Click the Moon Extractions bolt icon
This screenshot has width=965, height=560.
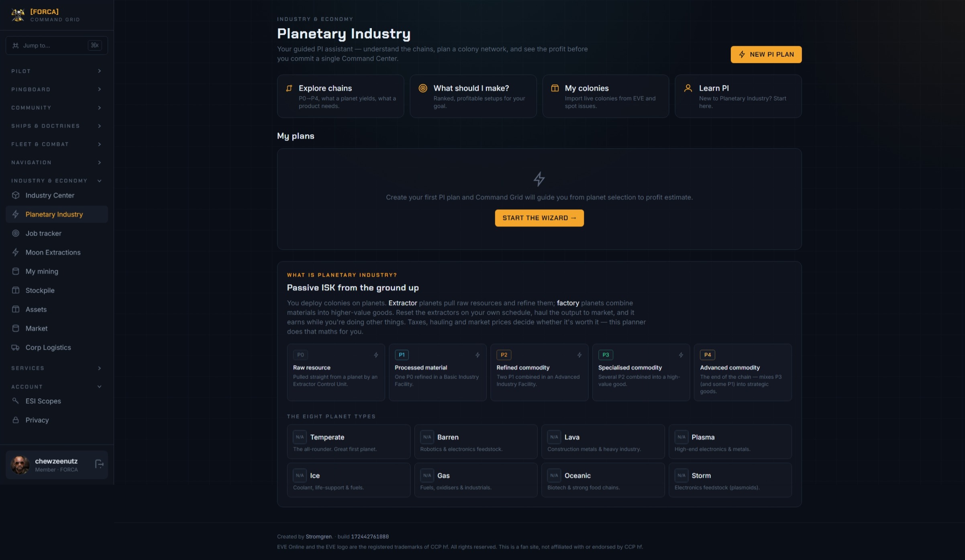point(16,252)
